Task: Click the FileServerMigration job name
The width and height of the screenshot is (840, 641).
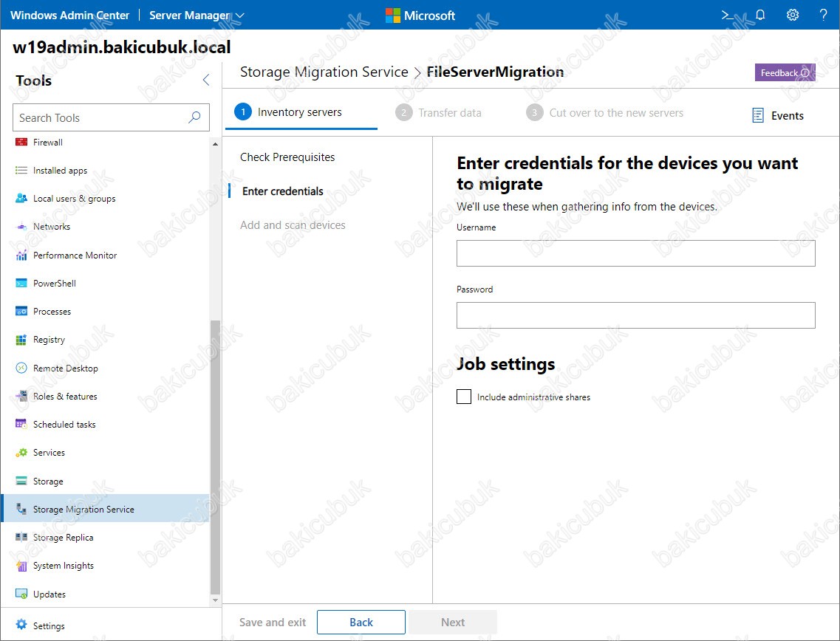Action: tap(495, 72)
